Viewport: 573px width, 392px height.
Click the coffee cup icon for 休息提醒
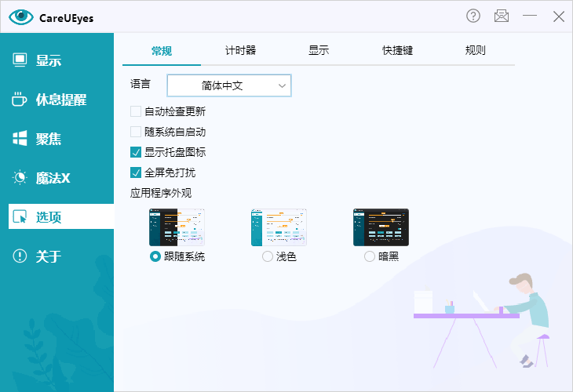pyautogui.click(x=20, y=100)
